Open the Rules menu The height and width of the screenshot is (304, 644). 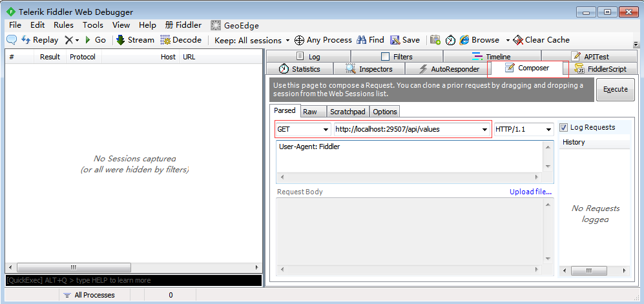click(64, 25)
